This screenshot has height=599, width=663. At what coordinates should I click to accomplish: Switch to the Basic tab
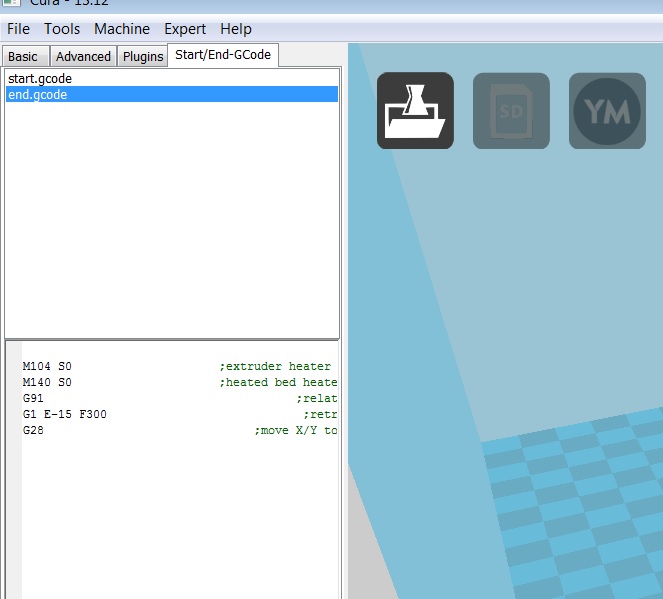23,56
